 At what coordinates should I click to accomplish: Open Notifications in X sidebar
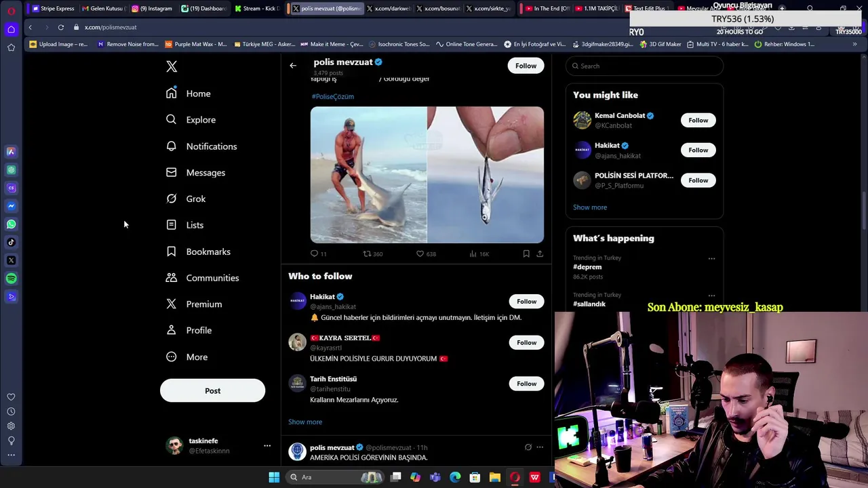[x=202, y=146]
